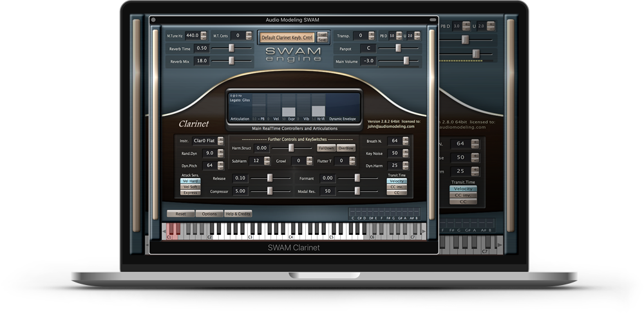Click minus on the Key Noise stepper
This screenshot has height=314, width=644.
pos(406,155)
